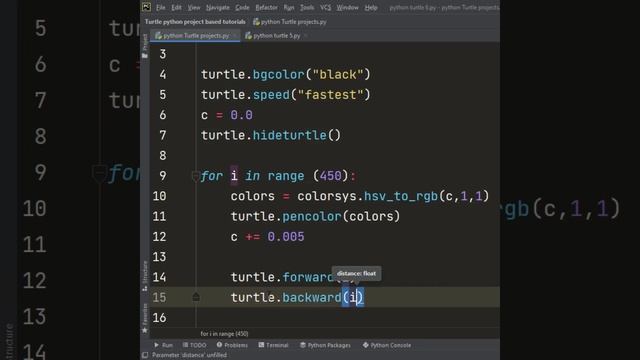Open the Structure tool window sidebar button
The width and height of the screenshot is (640, 360).
tap(145, 276)
